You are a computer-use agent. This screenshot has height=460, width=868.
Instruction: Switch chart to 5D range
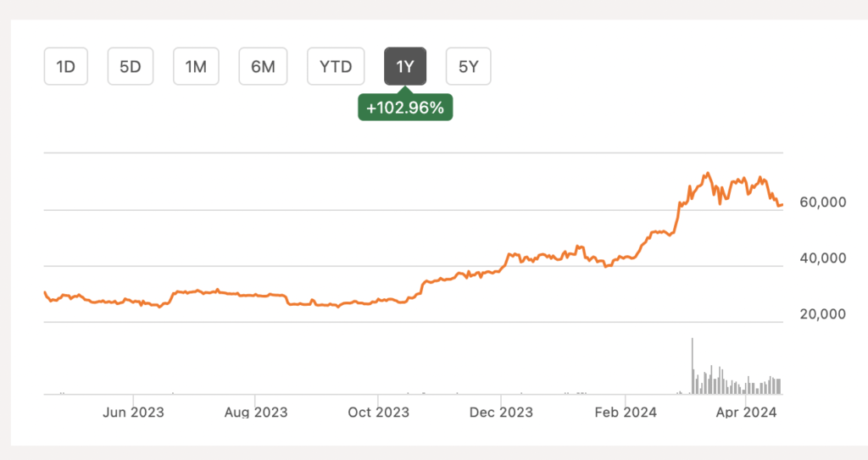coord(130,67)
